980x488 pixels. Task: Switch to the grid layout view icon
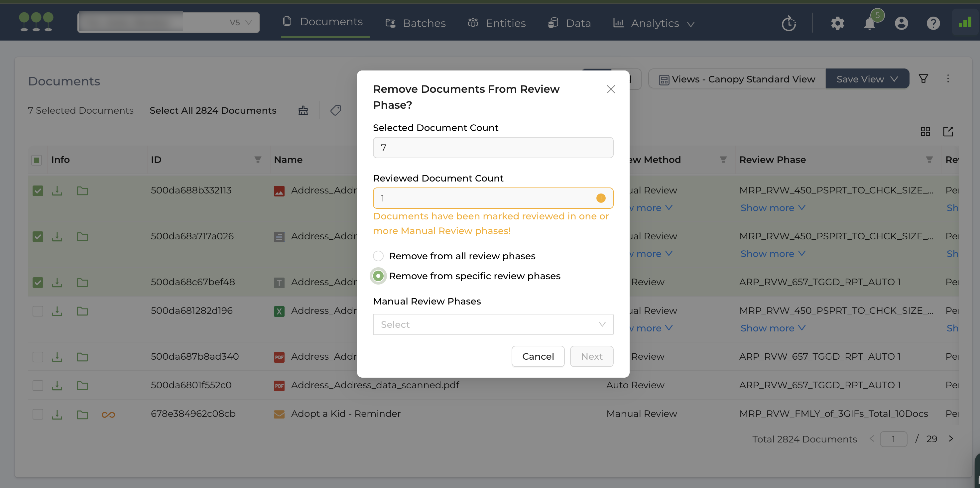coord(925,132)
